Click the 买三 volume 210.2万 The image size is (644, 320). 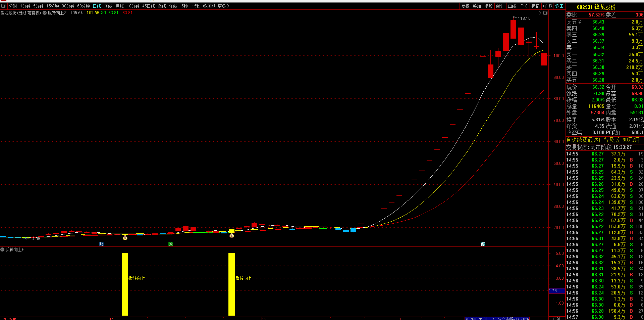(x=635, y=67)
